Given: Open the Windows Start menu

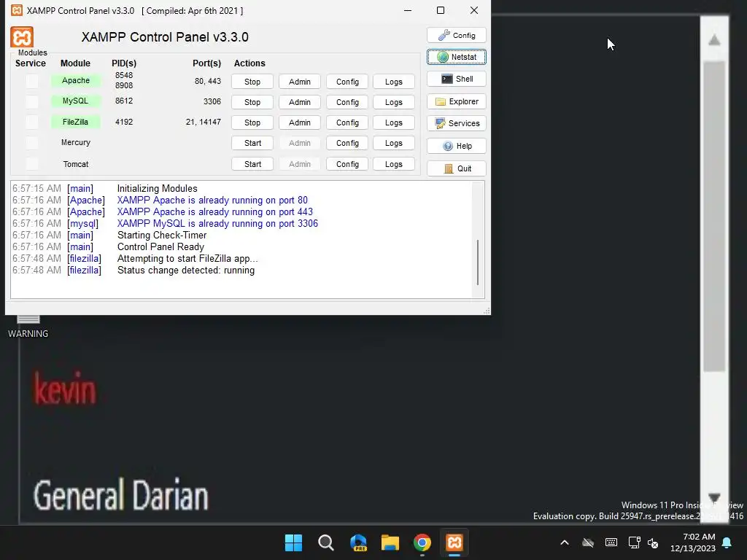Looking at the screenshot, I should coord(293,542).
